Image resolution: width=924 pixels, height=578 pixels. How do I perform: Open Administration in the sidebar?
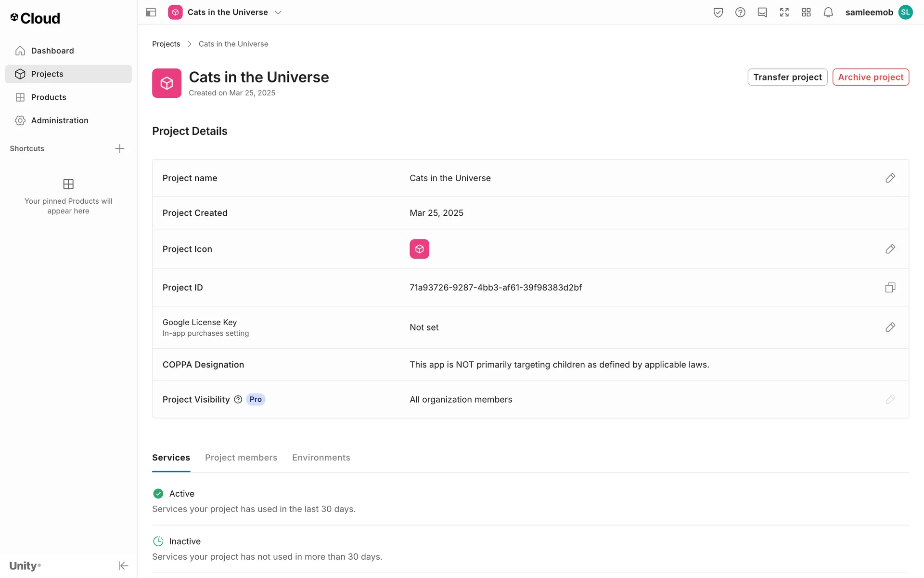tap(60, 120)
